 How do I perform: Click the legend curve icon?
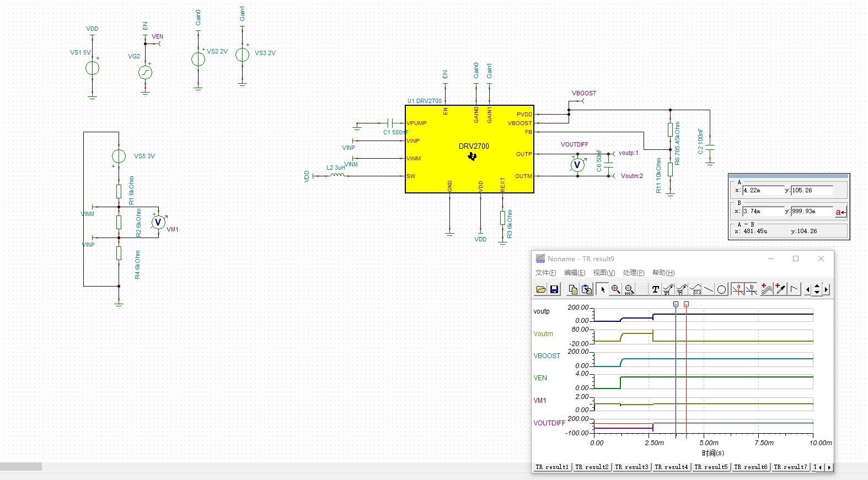(695, 289)
